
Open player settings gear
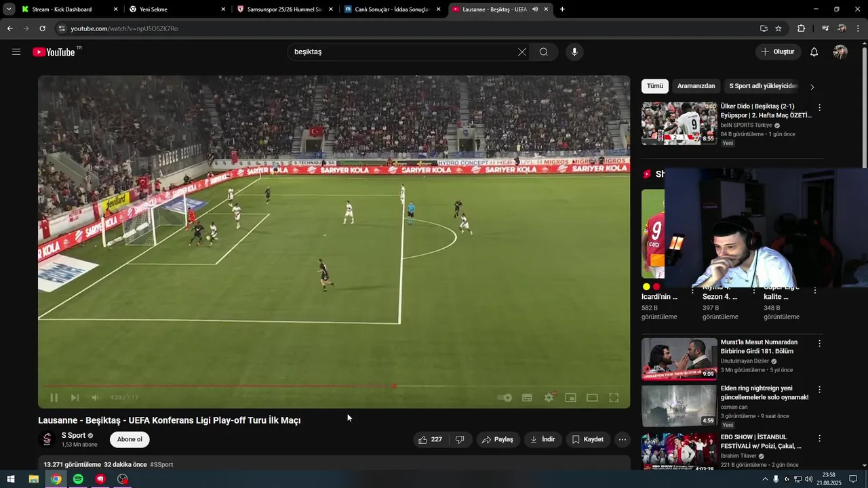coord(549,398)
